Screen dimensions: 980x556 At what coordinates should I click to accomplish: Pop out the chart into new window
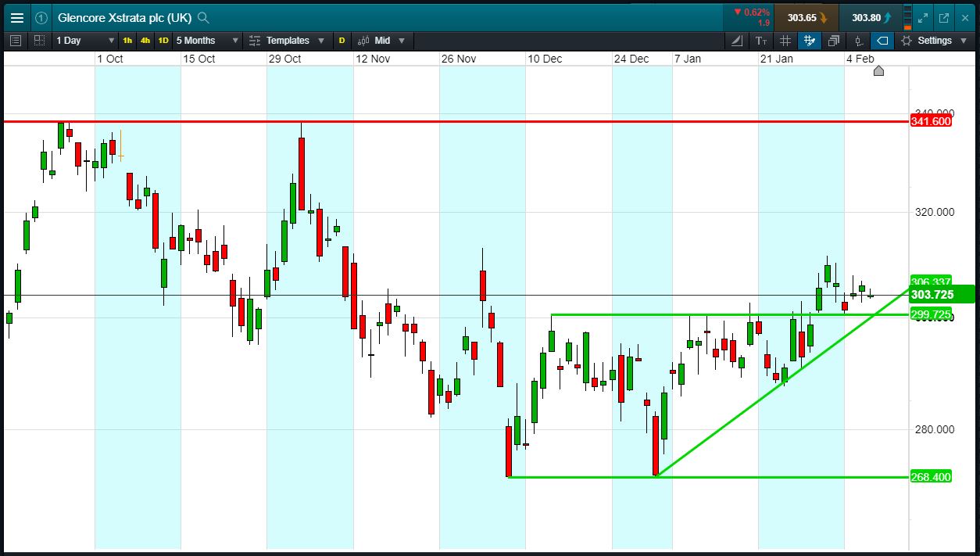coord(944,17)
